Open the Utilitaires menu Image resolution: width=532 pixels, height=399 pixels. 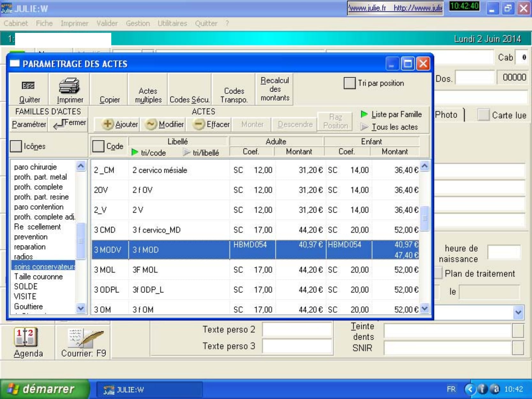[x=172, y=23]
